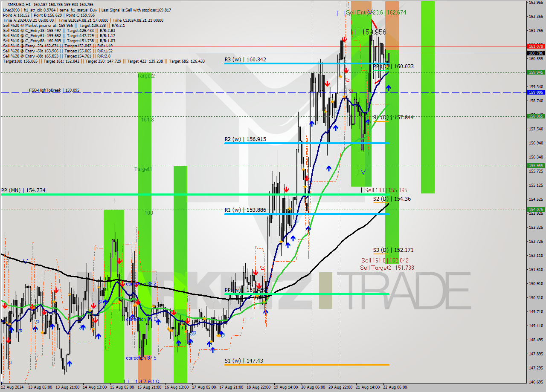Screen dimensions: 546x392
Task: Click the 162.935 price axis value
Action: click(535, 2)
